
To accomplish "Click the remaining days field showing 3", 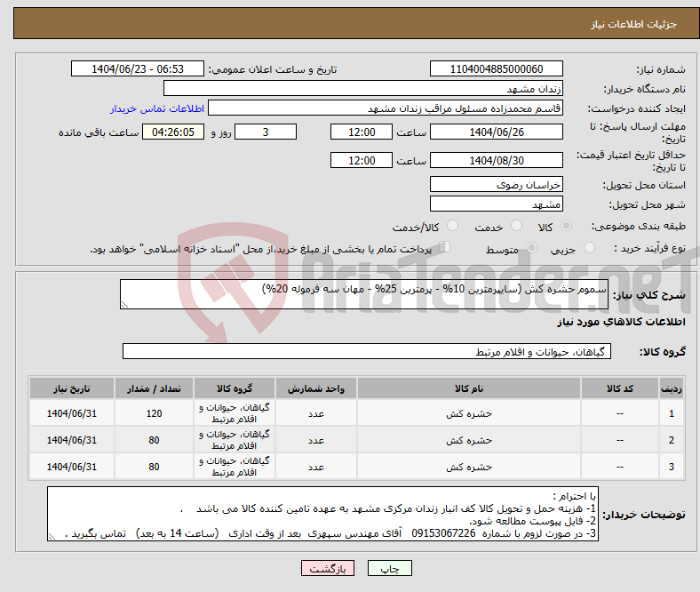I will click(x=266, y=132).
